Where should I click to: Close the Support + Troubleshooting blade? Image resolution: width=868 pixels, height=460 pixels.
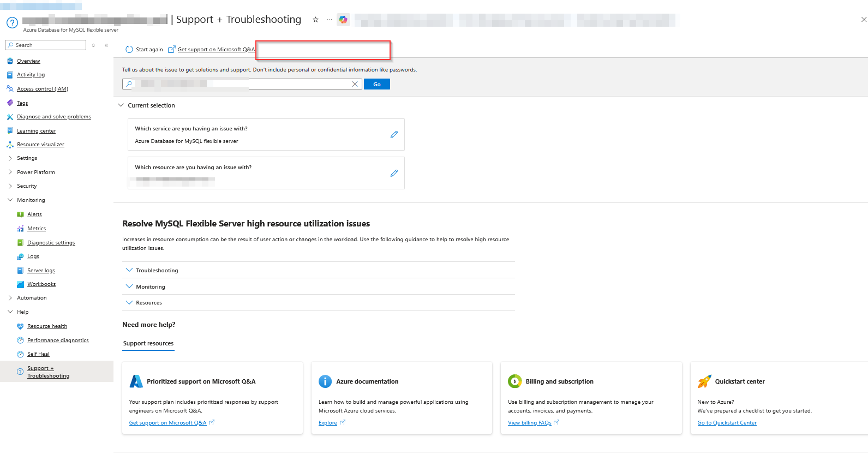click(x=864, y=20)
